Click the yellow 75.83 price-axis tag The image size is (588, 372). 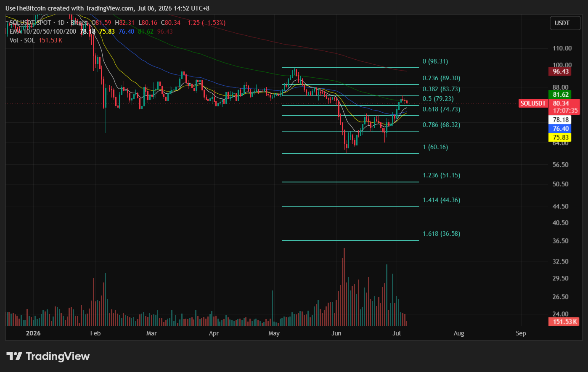[561, 137]
